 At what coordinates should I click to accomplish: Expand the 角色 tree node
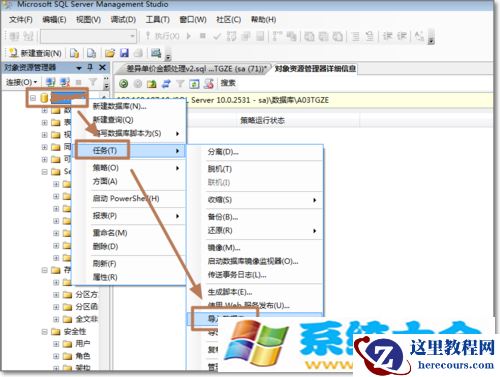click(x=56, y=356)
